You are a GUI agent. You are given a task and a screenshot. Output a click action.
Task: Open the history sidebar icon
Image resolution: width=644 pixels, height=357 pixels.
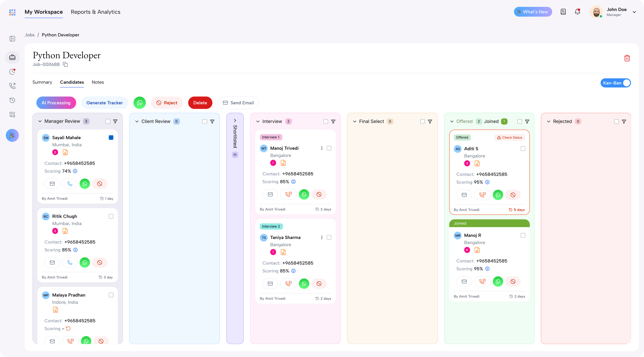(12, 100)
